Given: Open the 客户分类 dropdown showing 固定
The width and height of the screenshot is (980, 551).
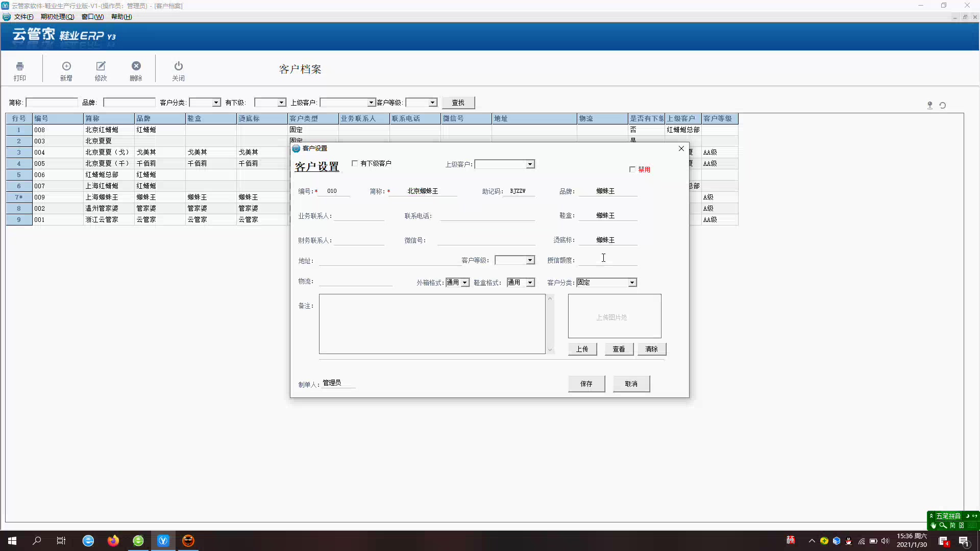Looking at the screenshot, I should [632, 282].
